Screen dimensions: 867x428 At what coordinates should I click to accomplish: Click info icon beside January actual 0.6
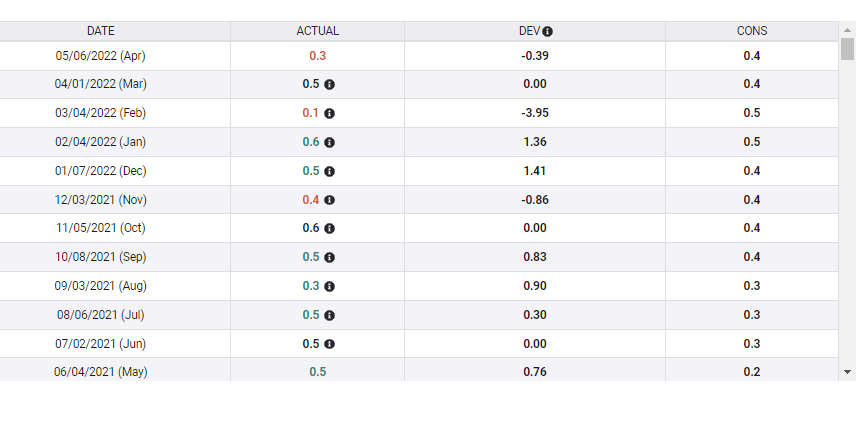point(330,142)
